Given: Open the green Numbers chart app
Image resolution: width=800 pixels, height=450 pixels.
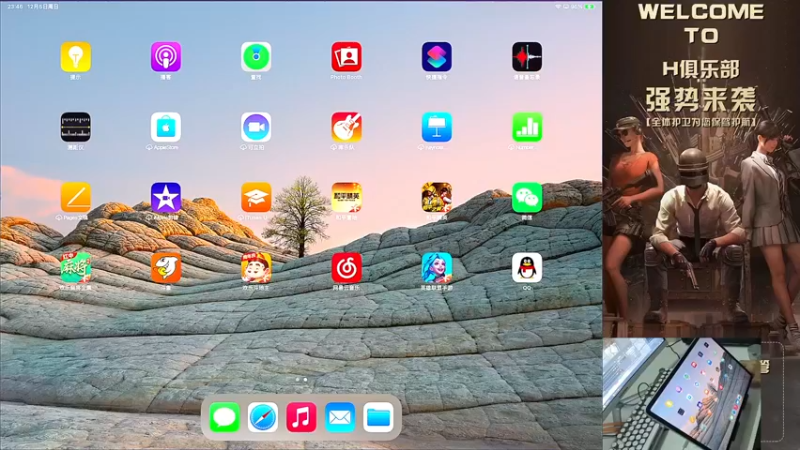Looking at the screenshot, I should click(x=527, y=127).
